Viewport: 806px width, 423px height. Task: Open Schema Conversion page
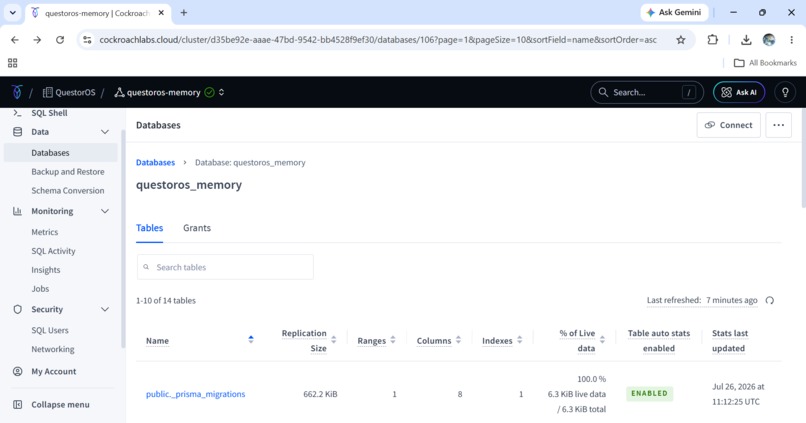click(67, 191)
